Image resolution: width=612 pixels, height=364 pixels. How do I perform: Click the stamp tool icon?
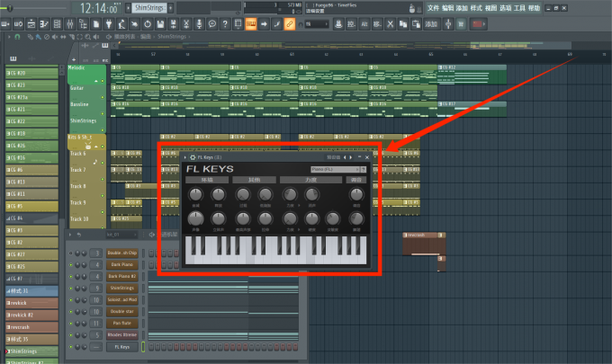click(x=338, y=24)
